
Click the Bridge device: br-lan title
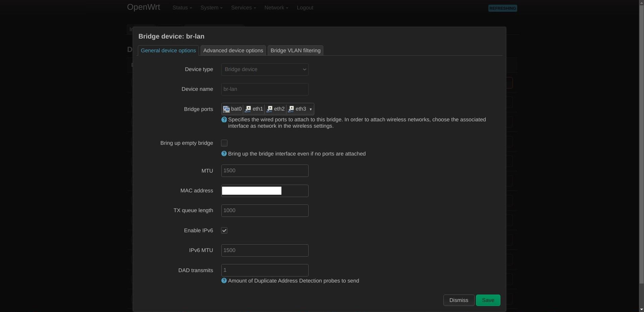point(171,37)
